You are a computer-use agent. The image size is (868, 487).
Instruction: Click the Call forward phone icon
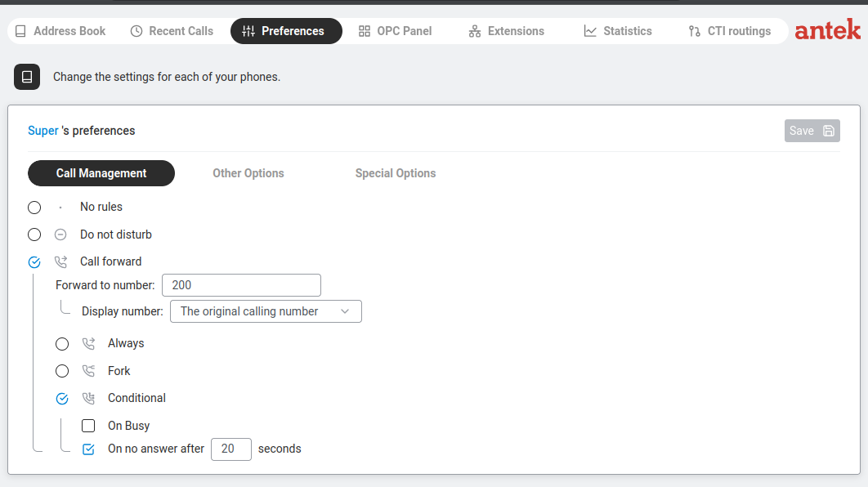tap(60, 261)
